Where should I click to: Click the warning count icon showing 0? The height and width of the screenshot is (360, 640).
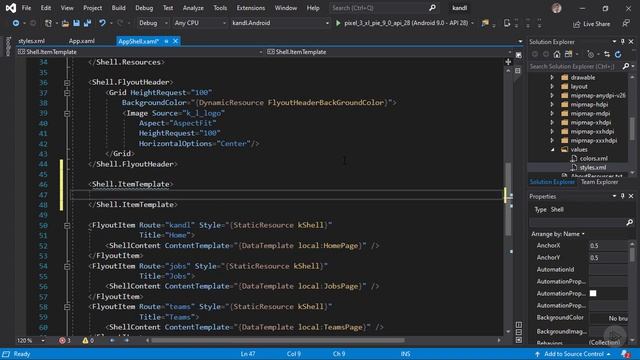[x=85, y=340]
